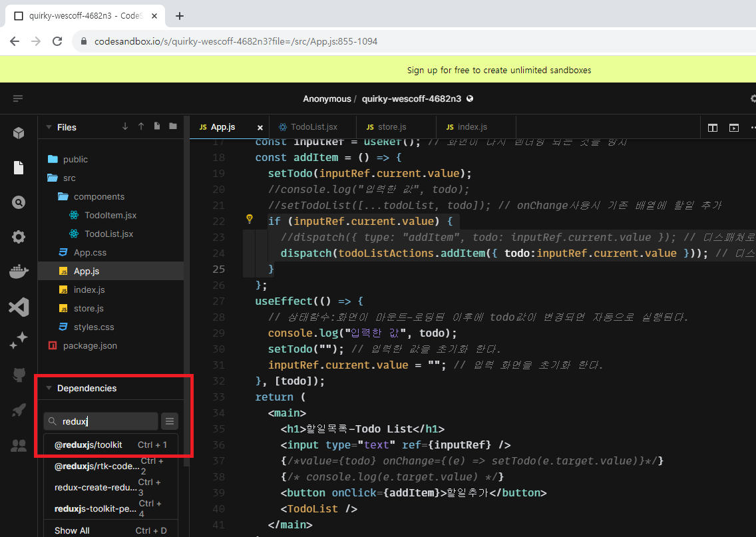This screenshot has height=537, width=756.
Task: Click the dependency list menu icon next to search
Action: pyautogui.click(x=169, y=421)
